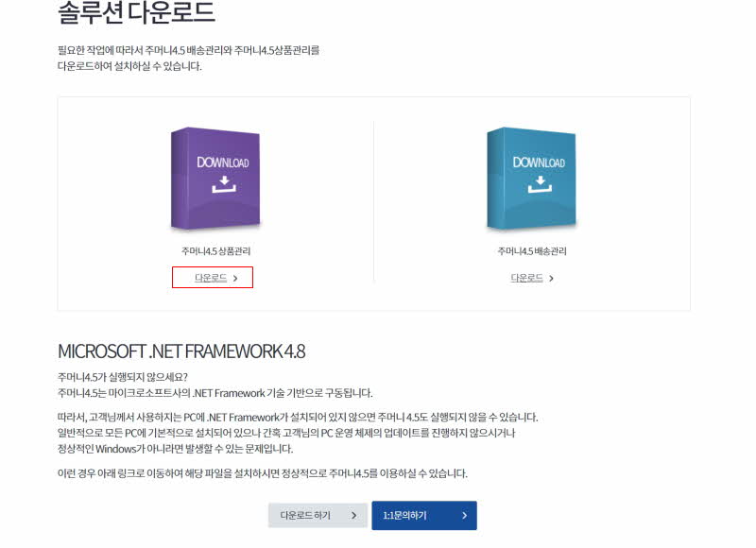Click 다운로드 link under 주머니4.5 배송관리
The height and width of the screenshot is (548, 756).
[526, 278]
